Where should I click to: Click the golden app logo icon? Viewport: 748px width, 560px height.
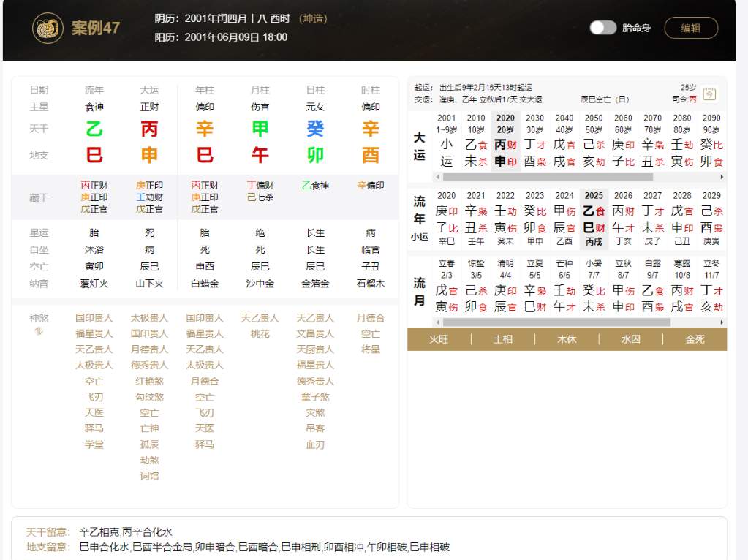pyautogui.click(x=48, y=29)
